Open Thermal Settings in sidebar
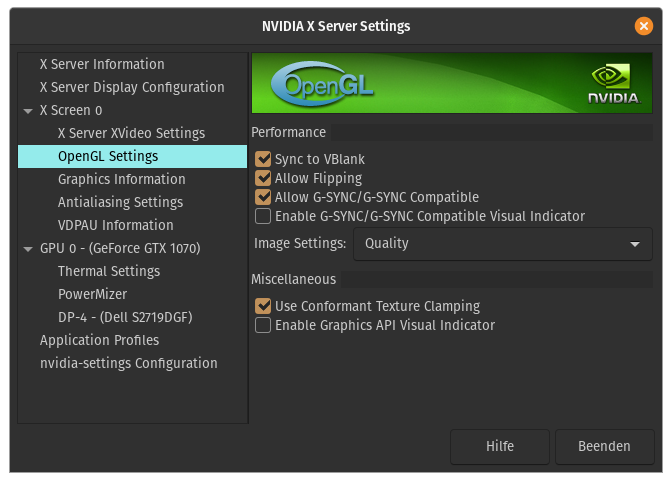672x482 pixels. pos(109,271)
